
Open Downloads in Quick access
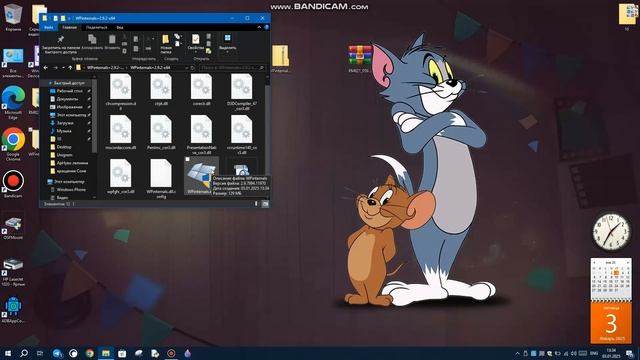click(x=65, y=123)
